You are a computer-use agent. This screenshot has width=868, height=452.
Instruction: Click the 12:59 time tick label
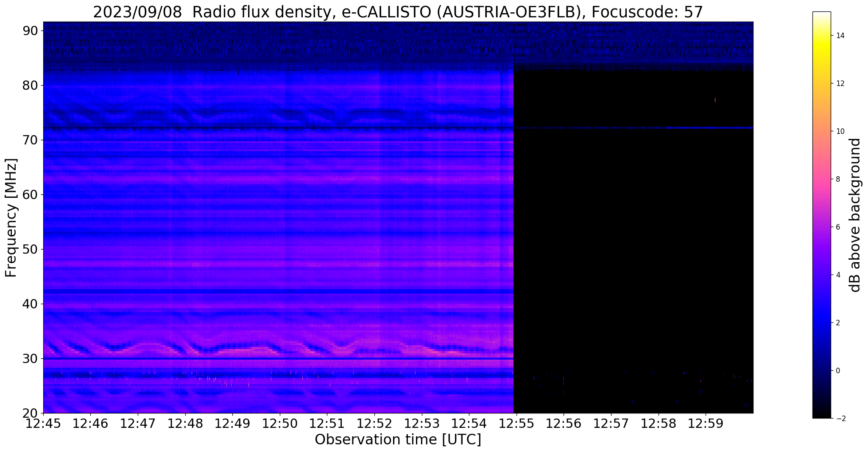click(x=706, y=424)
